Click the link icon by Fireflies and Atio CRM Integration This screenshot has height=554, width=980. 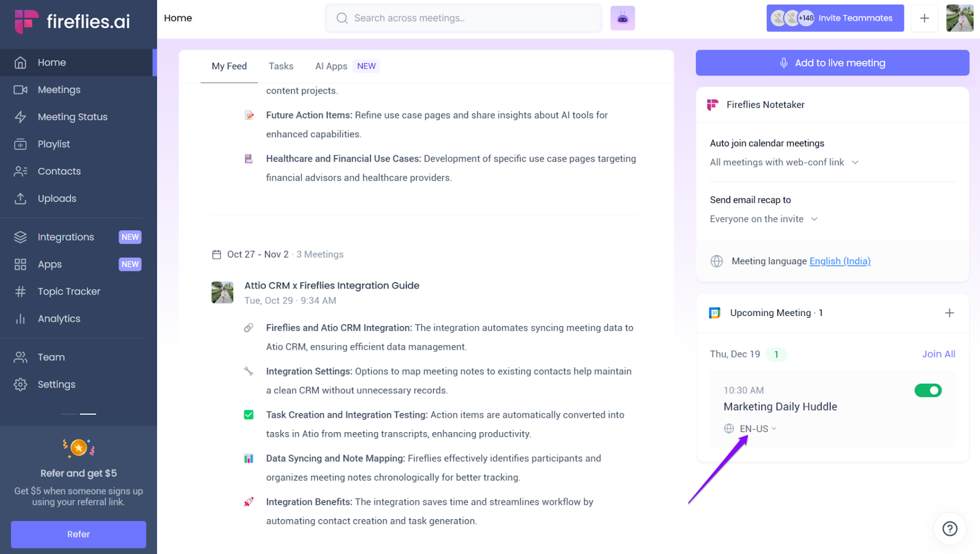coord(249,328)
